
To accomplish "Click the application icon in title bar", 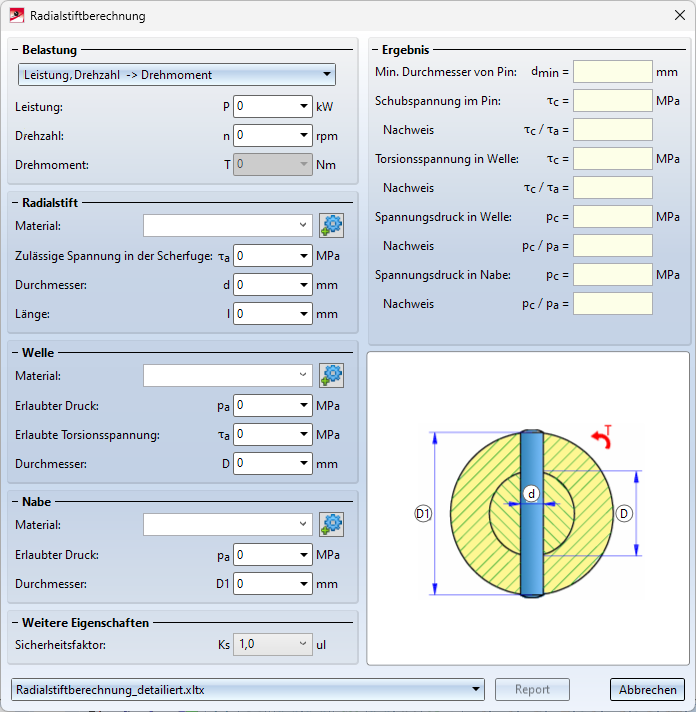I will pos(17,16).
